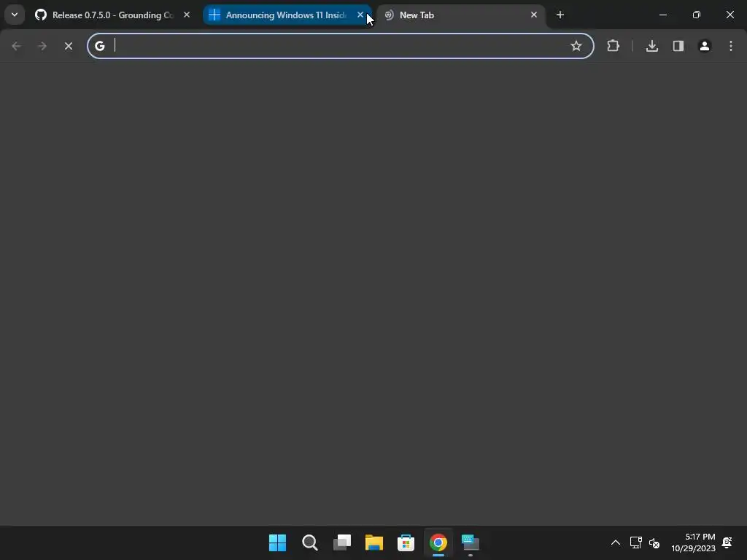The width and height of the screenshot is (747, 560).
Task: Switch to the Release 0.7.5.0 GitHub tab
Action: (113, 15)
